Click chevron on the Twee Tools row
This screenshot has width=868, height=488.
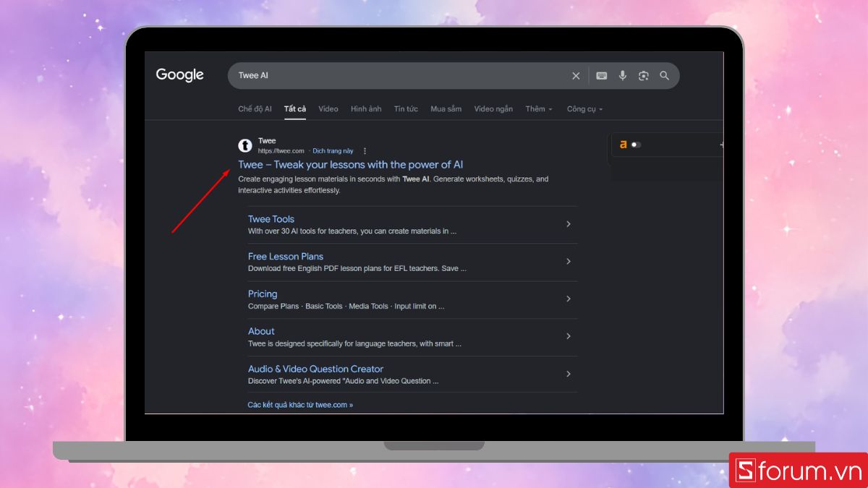pos(569,224)
